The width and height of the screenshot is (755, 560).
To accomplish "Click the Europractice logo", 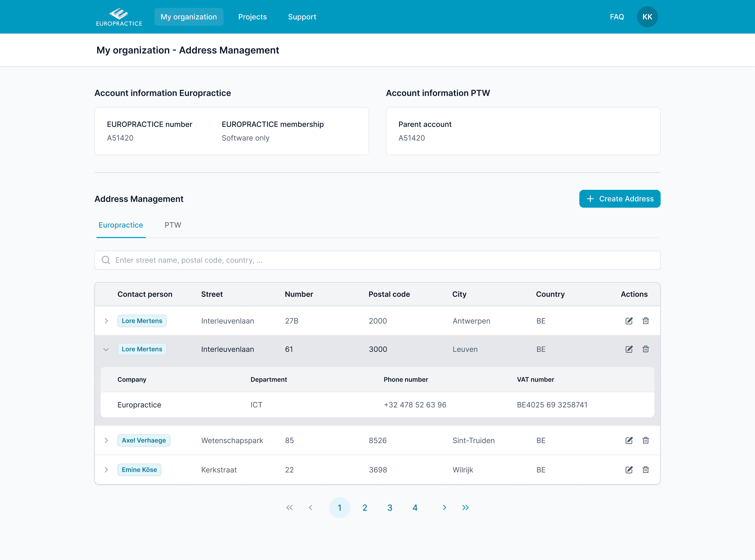I will 119,17.
